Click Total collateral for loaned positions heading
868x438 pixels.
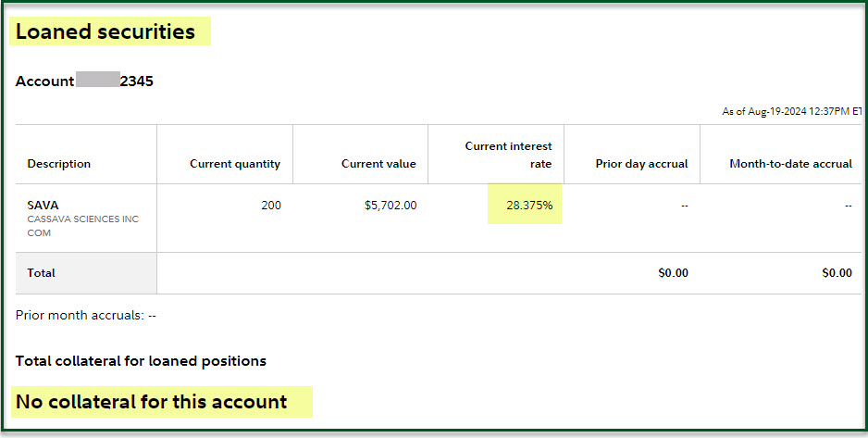(141, 361)
